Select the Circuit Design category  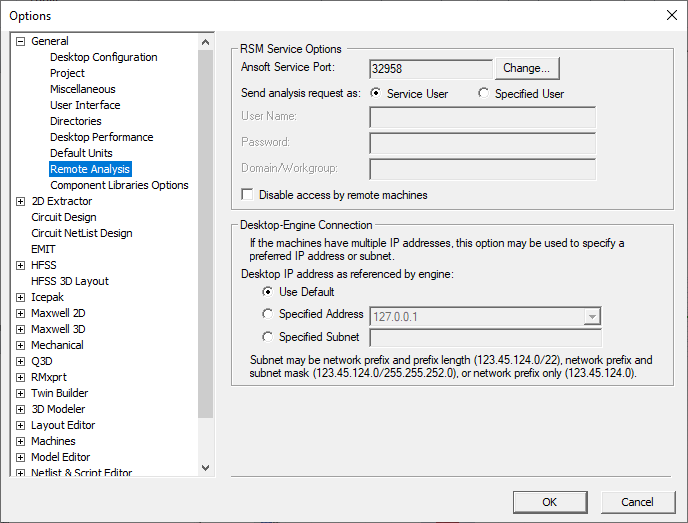pos(64,217)
